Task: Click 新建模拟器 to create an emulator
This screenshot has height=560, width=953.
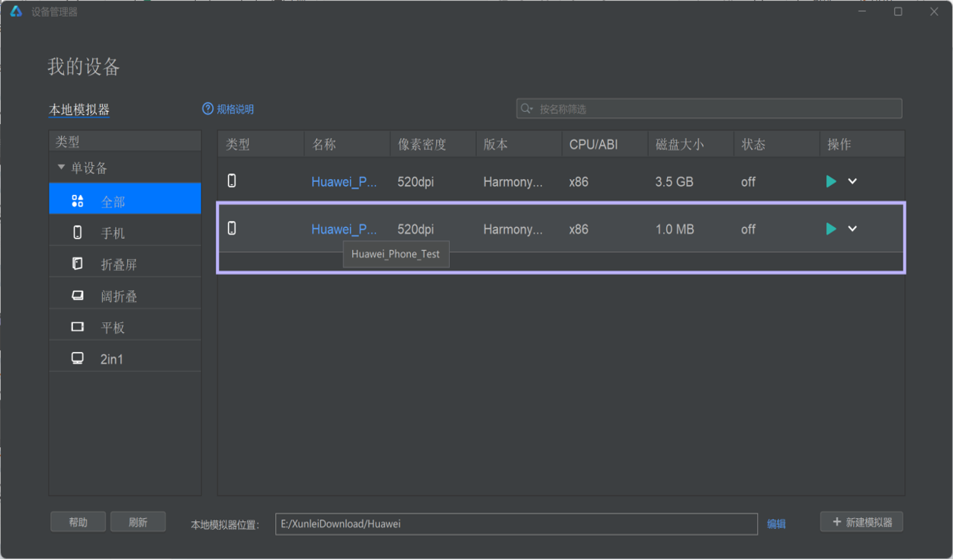Action: point(862,522)
